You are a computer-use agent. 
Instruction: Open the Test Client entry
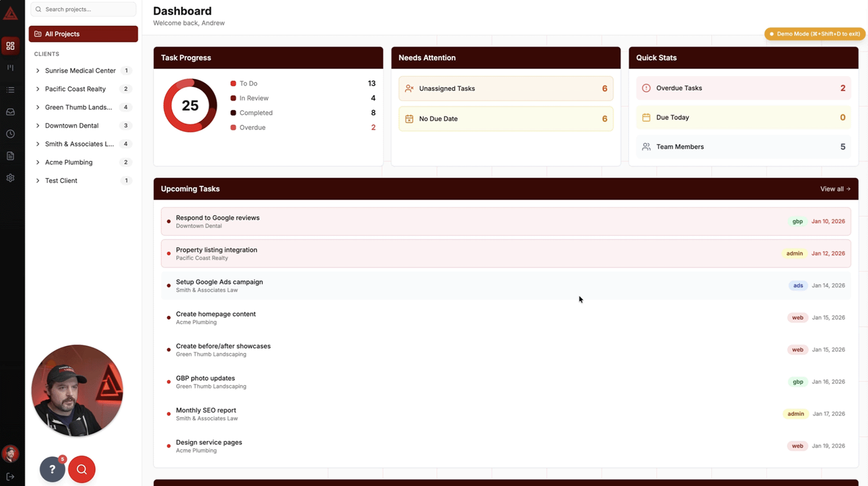pyautogui.click(x=61, y=181)
